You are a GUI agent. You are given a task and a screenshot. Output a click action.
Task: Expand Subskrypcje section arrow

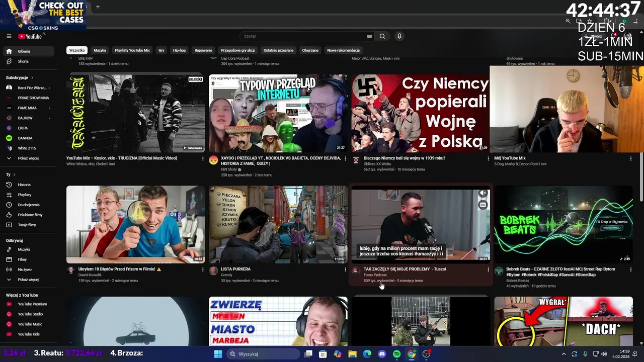32,78
